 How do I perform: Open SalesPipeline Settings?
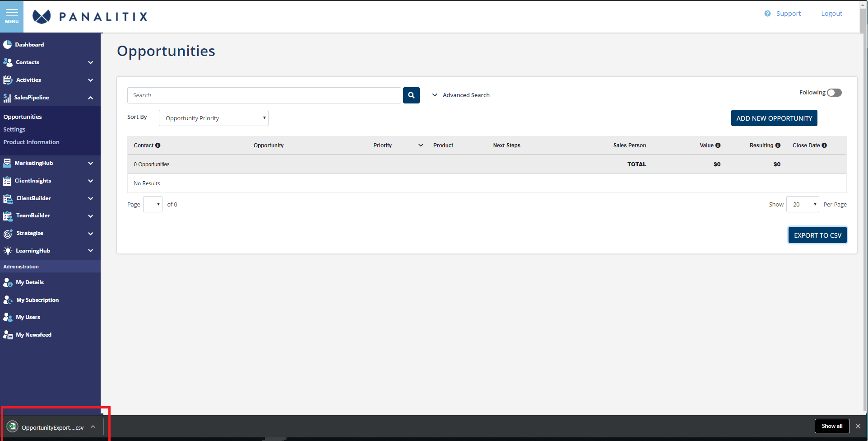14,129
